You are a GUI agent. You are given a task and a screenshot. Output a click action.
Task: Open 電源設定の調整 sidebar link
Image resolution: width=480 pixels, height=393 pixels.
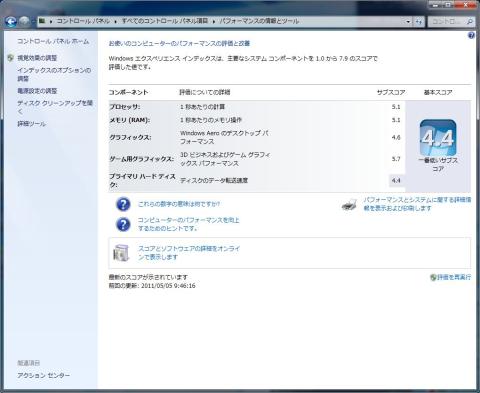click(x=37, y=91)
